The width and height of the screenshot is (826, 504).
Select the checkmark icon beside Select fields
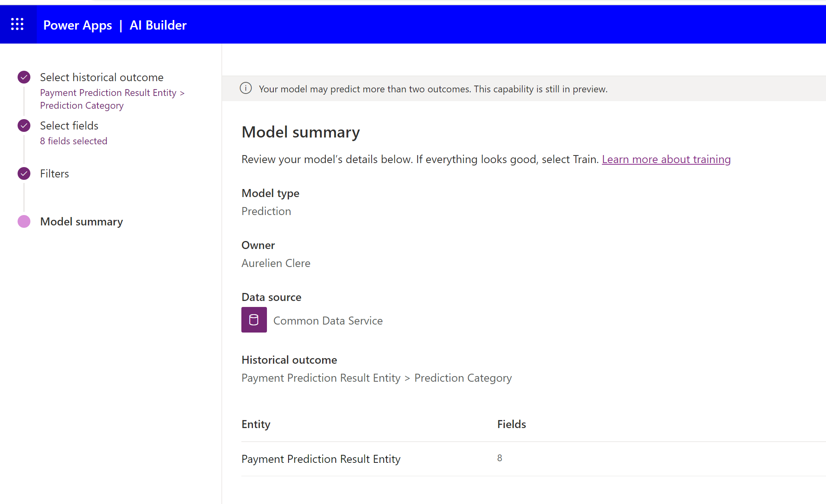click(24, 126)
